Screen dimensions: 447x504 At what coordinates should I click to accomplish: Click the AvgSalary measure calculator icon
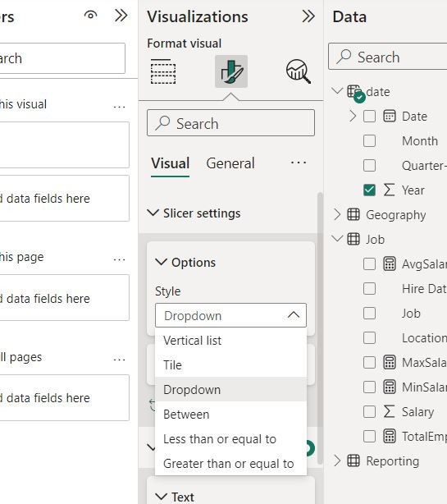[x=390, y=263]
